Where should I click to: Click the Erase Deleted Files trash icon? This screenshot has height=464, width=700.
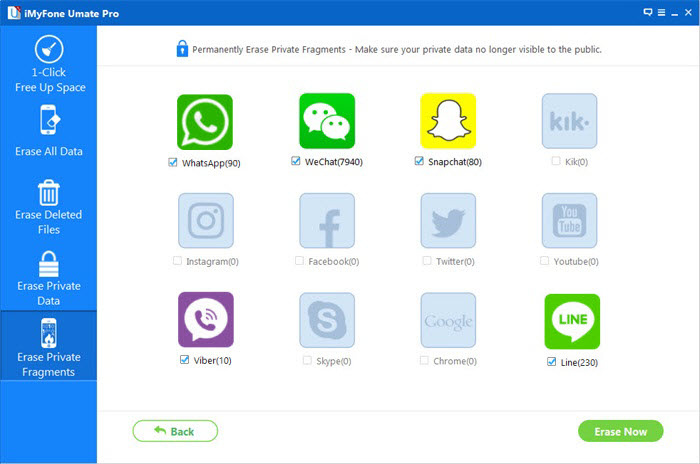point(49,192)
